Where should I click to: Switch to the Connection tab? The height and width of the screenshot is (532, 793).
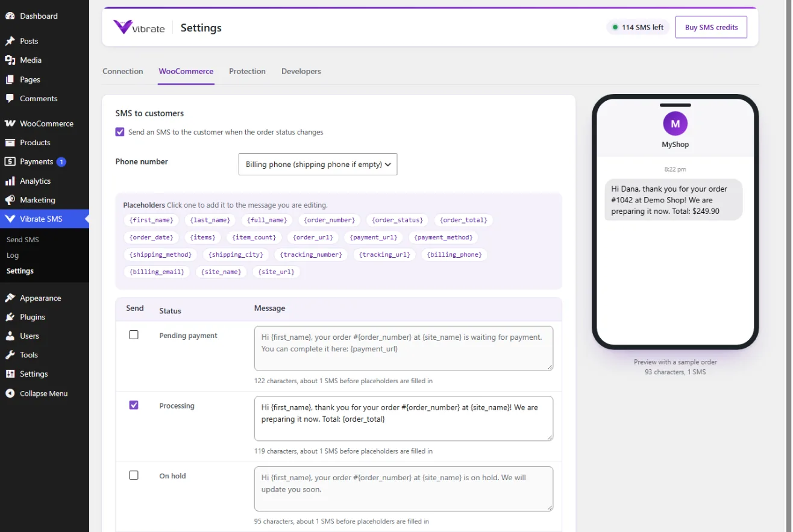tap(123, 71)
